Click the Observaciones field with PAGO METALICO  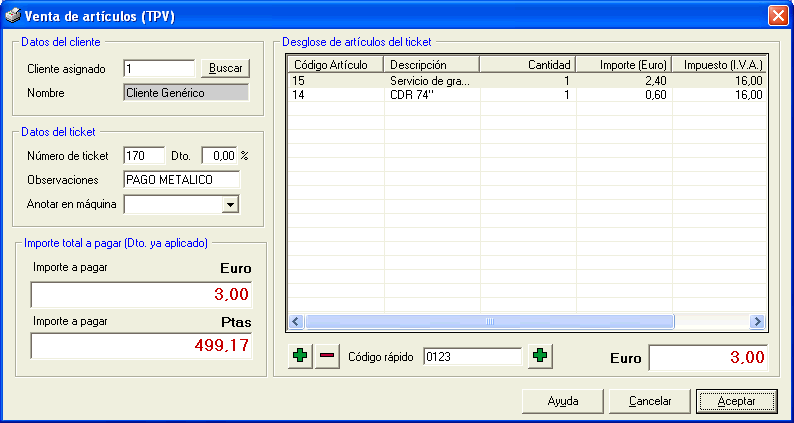coord(182,180)
